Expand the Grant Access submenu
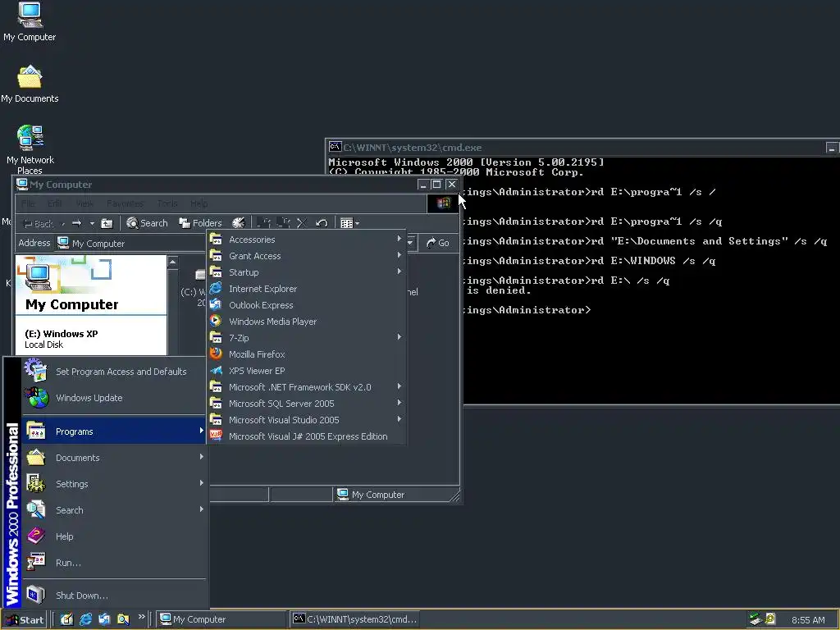840x630 pixels. pos(306,256)
